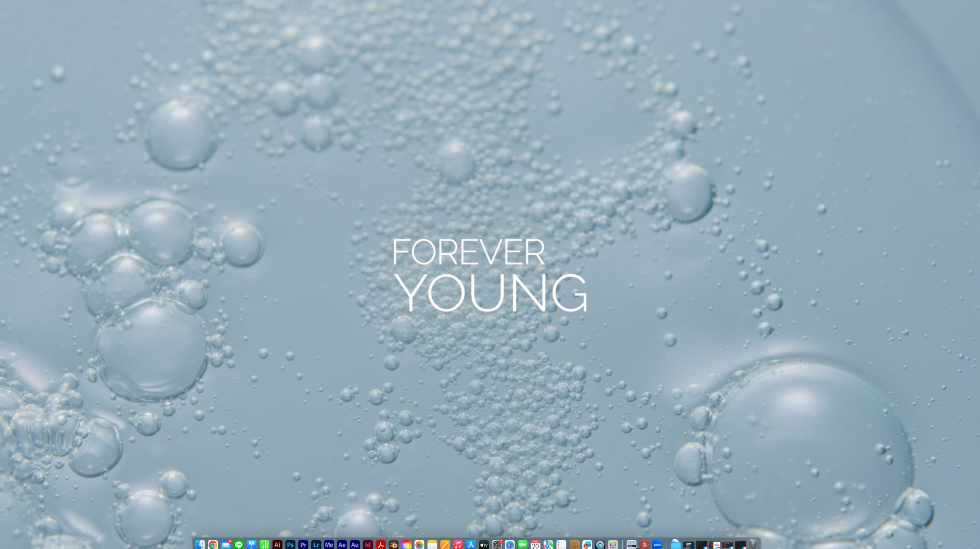Launch Blender from the dock

[x=394, y=545]
